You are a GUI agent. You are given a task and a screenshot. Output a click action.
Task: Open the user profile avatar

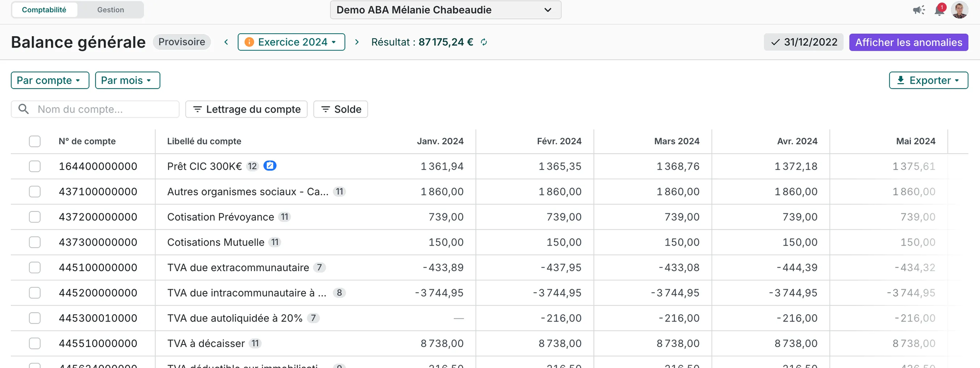point(959,10)
